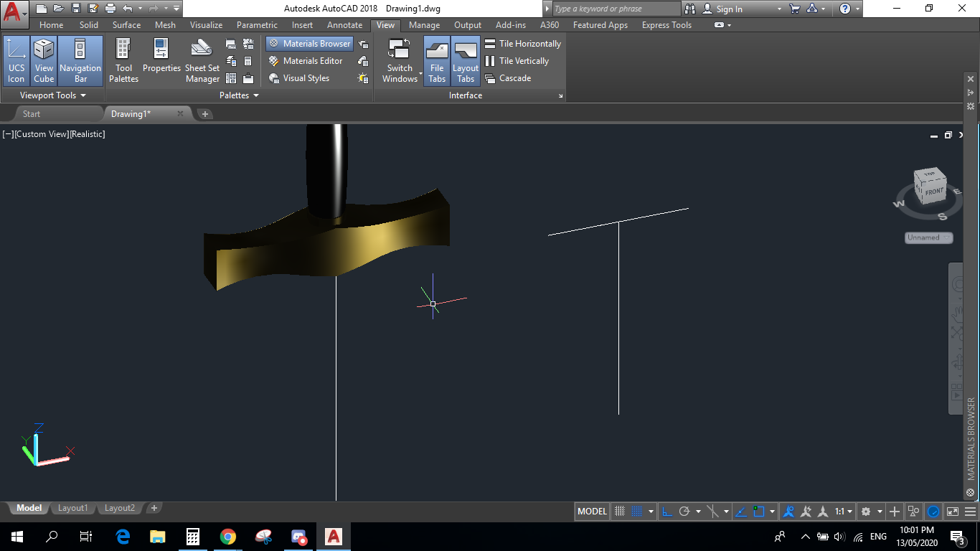Toggle drawing grid display in status bar
This screenshot has width=980, height=551.
[619, 512]
